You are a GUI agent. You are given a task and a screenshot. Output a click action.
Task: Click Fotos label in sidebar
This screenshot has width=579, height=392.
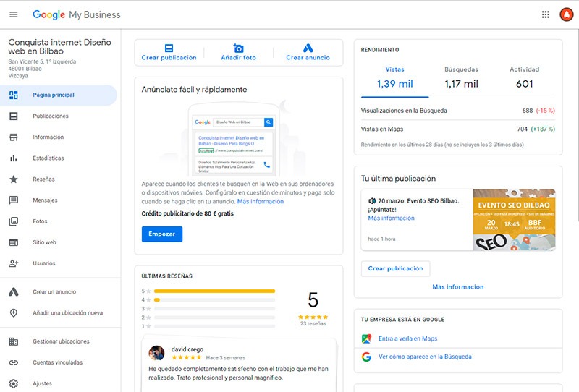[40, 221]
